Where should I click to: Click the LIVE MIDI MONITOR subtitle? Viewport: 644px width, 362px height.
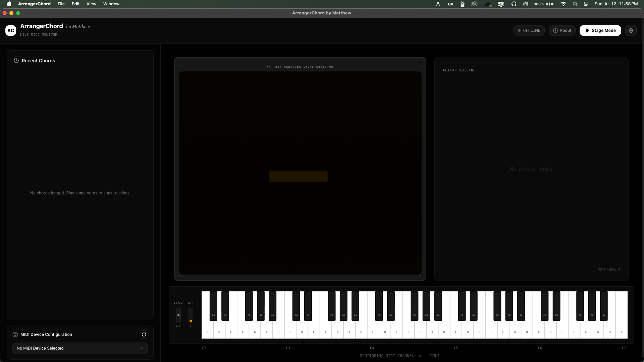[x=39, y=35]
